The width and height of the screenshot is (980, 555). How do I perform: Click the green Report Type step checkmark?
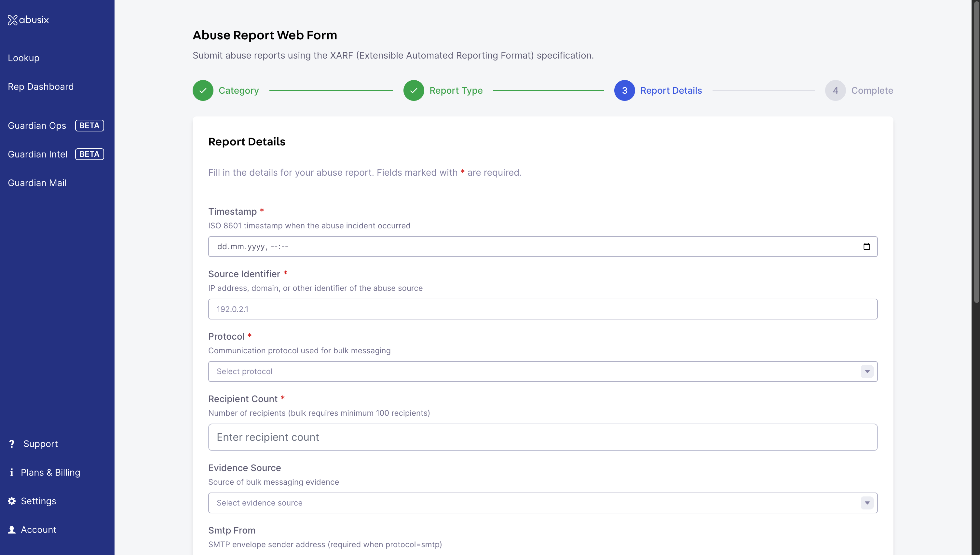click(x=414, y=90)
